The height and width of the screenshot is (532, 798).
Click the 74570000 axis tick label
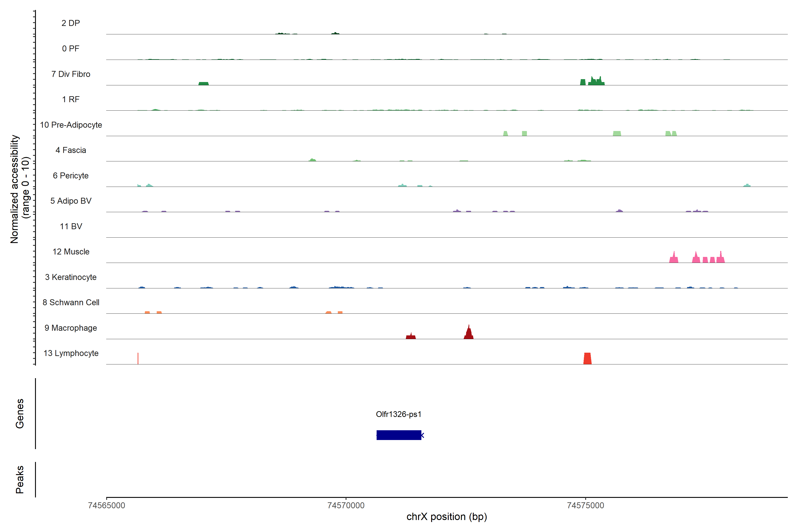[x=346, y=506]
